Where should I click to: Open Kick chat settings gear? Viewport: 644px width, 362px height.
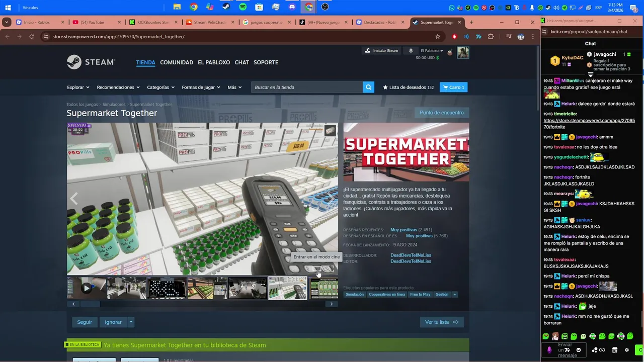point(627,350)
